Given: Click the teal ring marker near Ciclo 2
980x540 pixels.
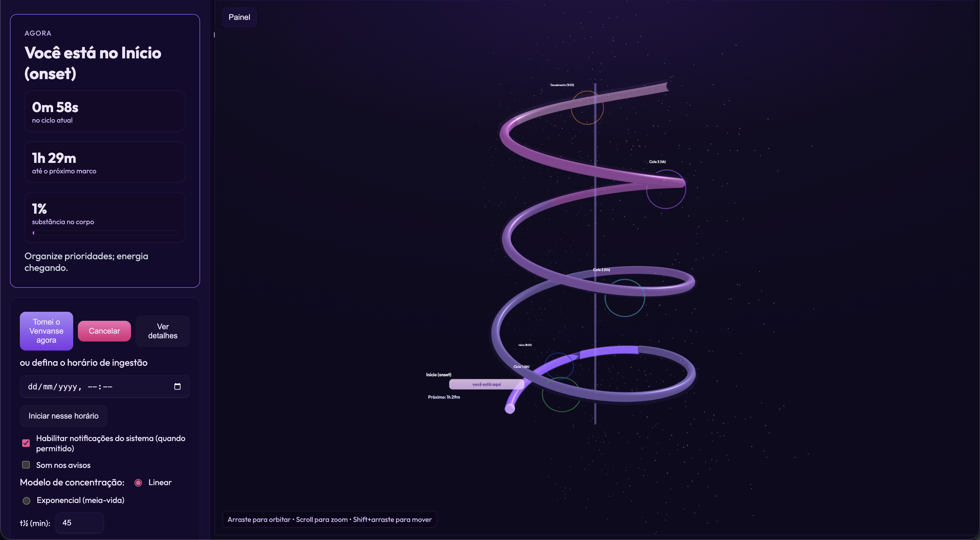Looking at the screenshot, I should (x=625, y=298).
